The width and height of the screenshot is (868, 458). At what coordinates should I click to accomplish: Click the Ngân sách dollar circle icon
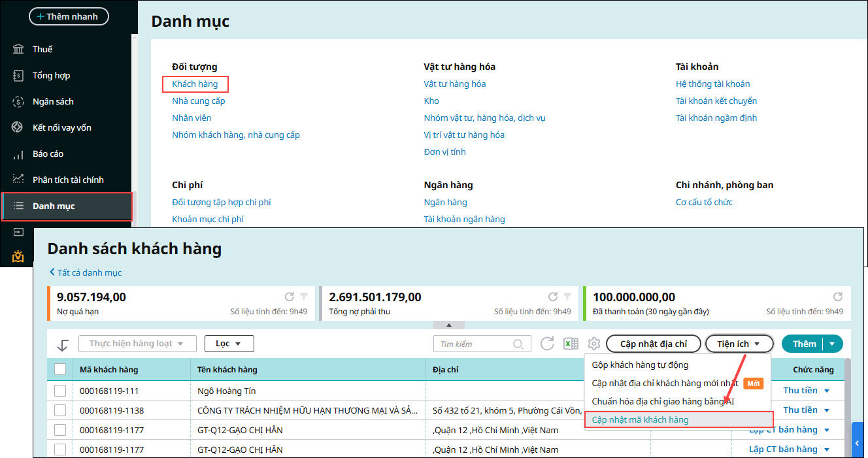pos(18,102)
